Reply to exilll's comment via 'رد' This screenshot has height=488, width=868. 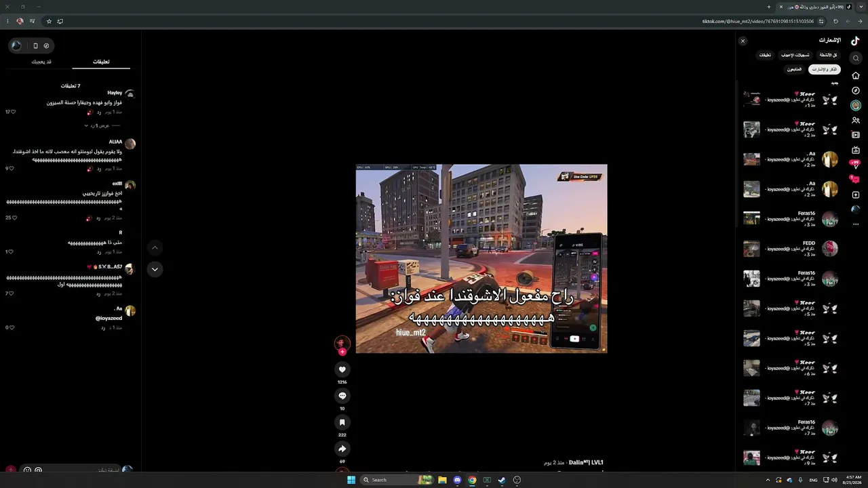(98, 218)
